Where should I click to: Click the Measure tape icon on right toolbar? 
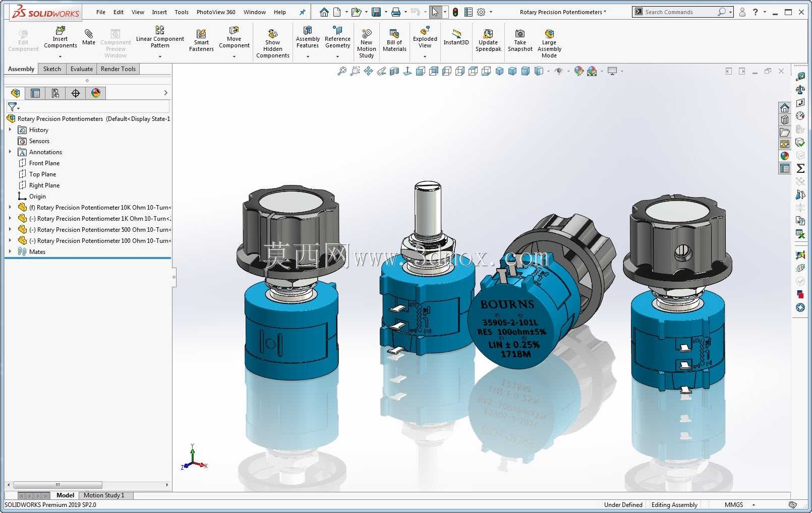pyautogui.click(x=800, y=77)
